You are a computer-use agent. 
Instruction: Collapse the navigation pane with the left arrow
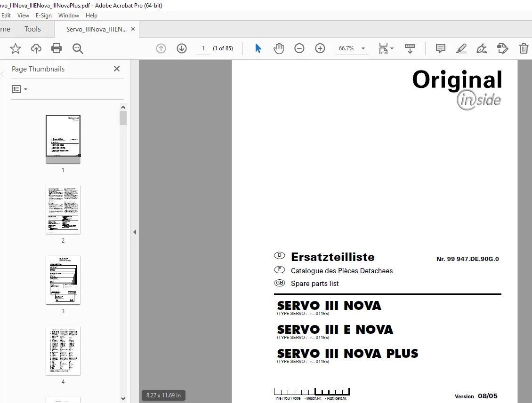135,232
